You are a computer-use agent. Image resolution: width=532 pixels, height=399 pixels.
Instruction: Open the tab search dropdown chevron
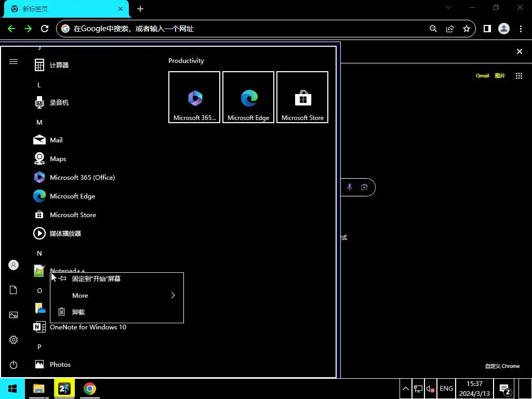(448, 7)
